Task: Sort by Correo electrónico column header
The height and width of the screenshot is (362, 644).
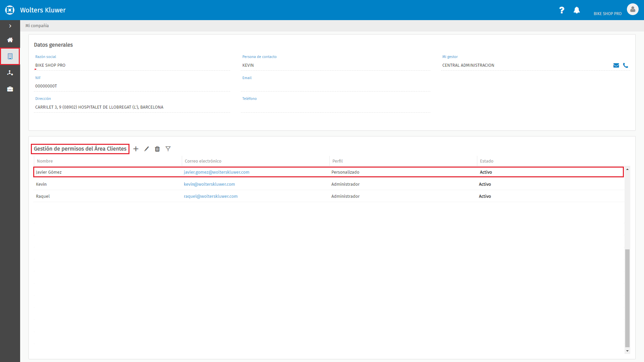Action: tap(203, 161)
